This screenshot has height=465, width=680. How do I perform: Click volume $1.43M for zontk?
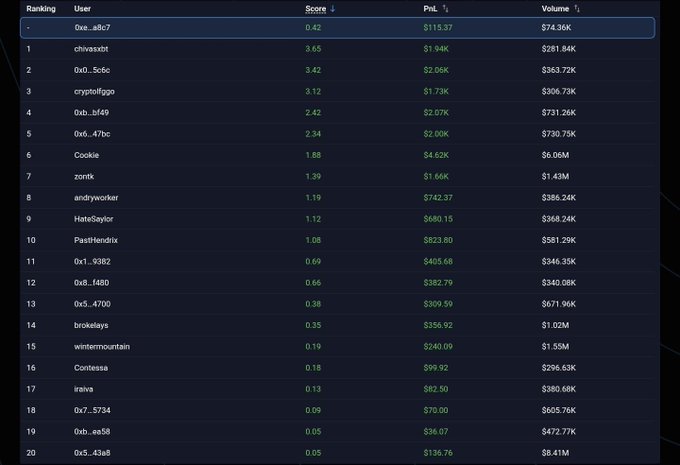click(x=555, y=177)
